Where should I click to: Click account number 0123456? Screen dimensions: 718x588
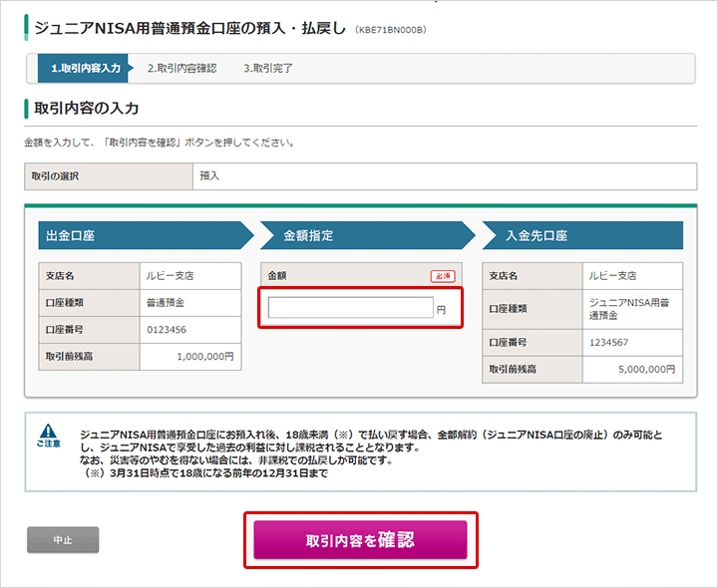click(x=167, y=330)
